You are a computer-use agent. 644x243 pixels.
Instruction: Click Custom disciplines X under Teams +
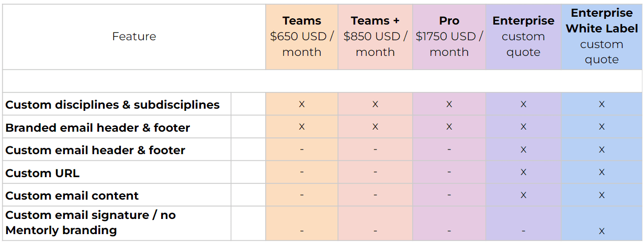[375, 105]
